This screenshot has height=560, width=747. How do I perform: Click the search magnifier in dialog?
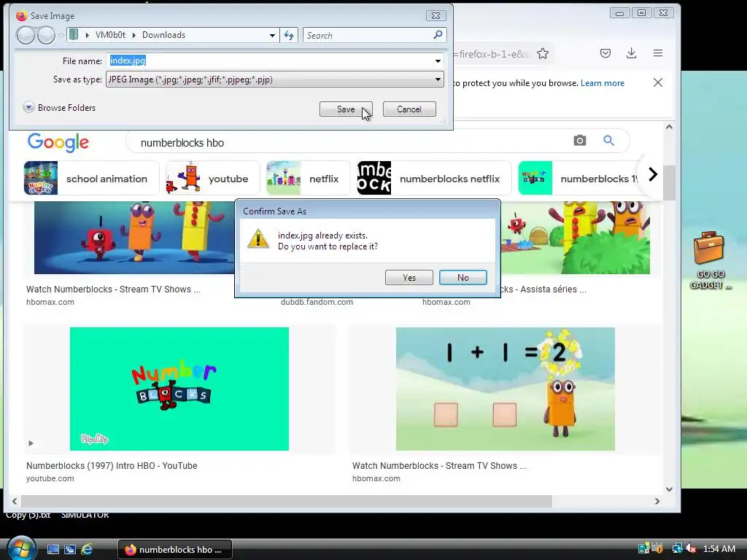click(x=438, y=35)
